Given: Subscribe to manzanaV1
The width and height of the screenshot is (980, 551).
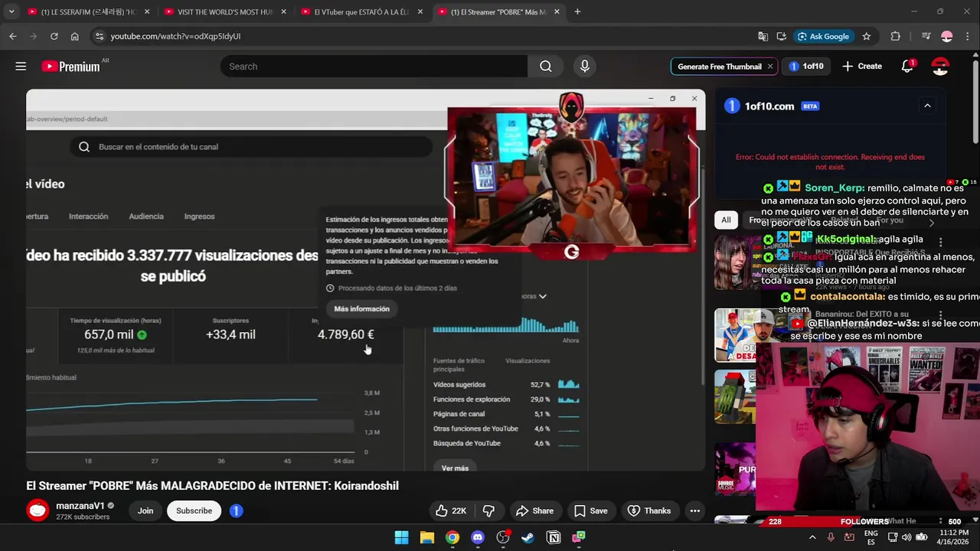Looking at the screenshot, I should [x=194, y=510].
